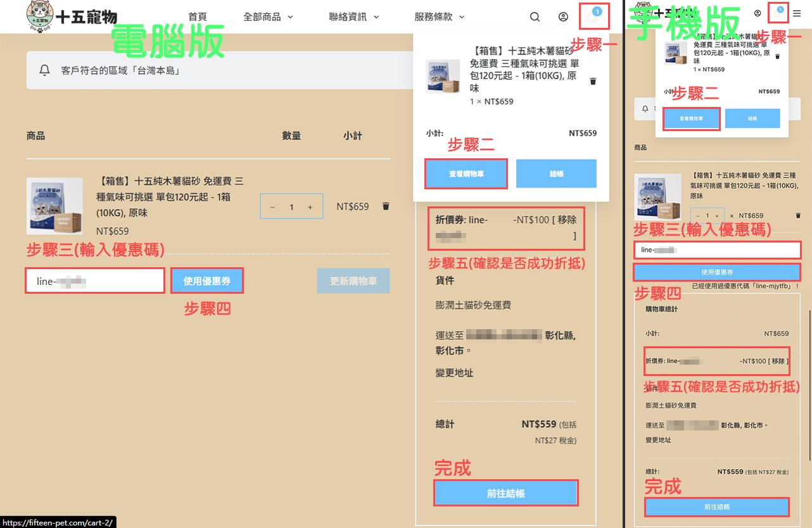Open account icon in mobile header
The height and width of the screenshot is (528, 812).
pos(758,13)
